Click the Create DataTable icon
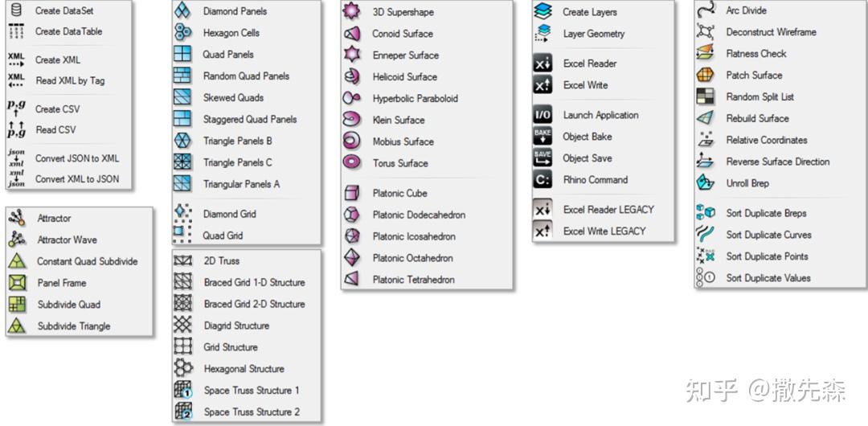The width and height of the screenshot is (868, 426). pos(17,31)
